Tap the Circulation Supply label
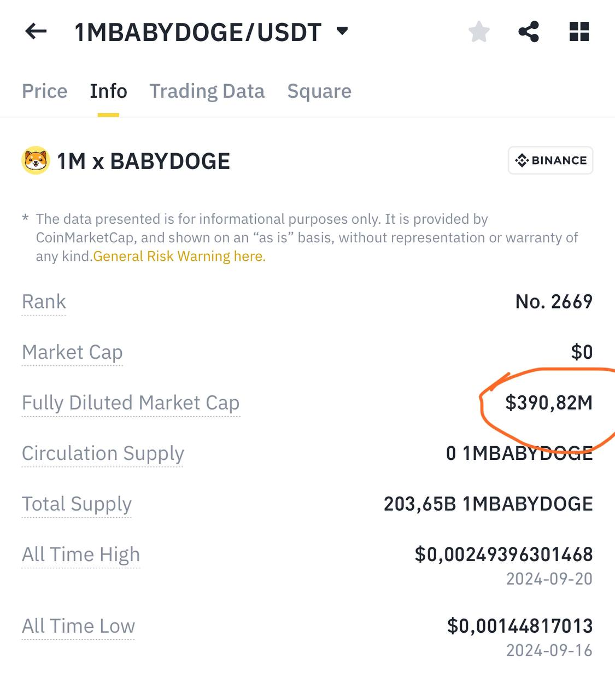The image size is (615, 700). [103, 453]
